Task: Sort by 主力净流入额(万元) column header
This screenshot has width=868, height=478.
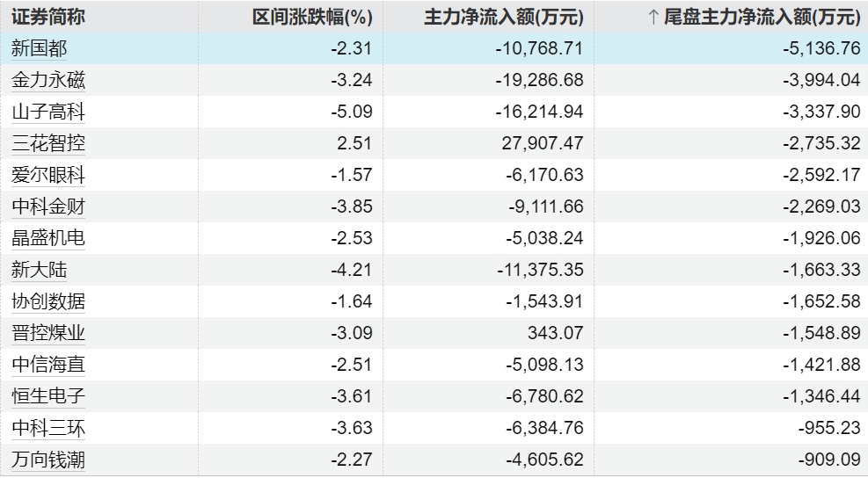Action: tap(504, 18)
